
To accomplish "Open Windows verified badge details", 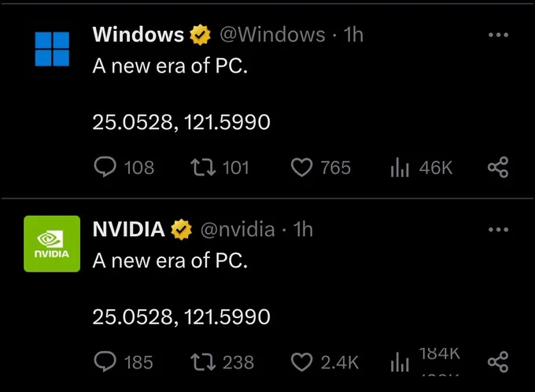I will [201, 35].
